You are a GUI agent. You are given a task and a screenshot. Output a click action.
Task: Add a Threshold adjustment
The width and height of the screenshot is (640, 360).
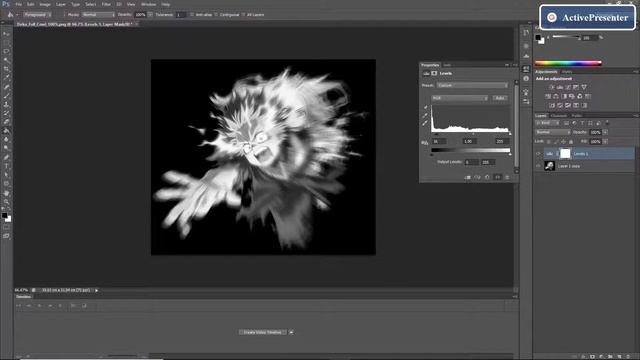tap(568, 105)
